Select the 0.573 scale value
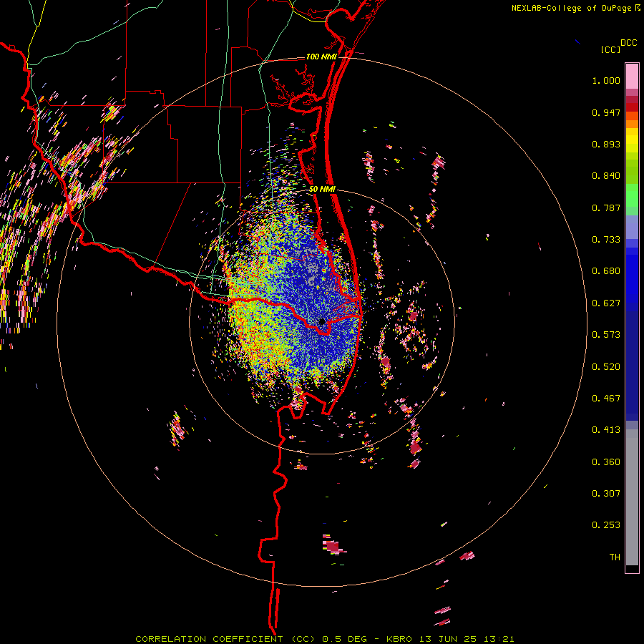Viewport: 644px width, 644px height. (606, 335)
